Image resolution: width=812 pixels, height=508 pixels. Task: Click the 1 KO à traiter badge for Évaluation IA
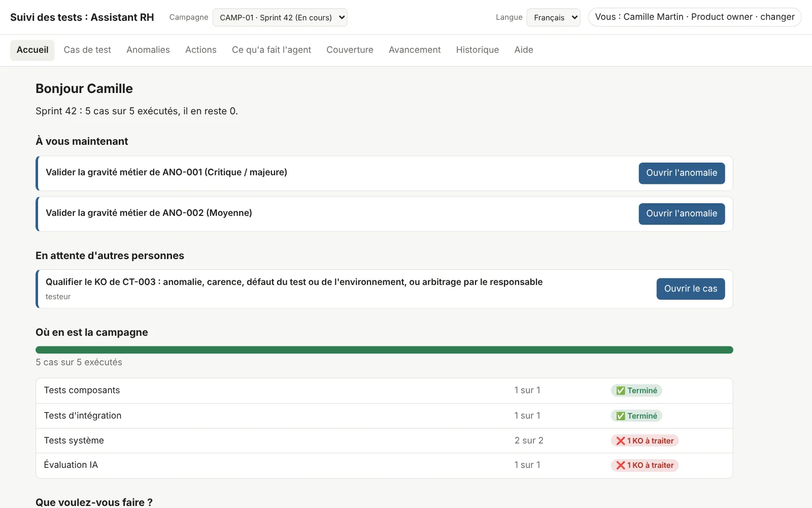[x=645, y=465]
